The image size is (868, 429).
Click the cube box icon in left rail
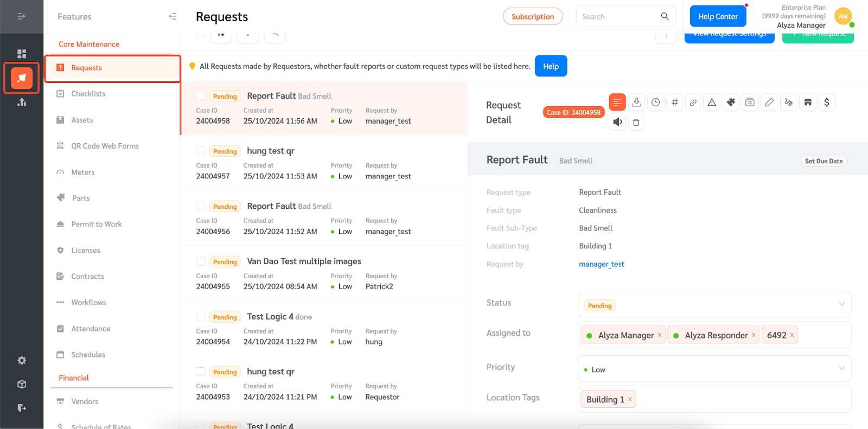22,384
